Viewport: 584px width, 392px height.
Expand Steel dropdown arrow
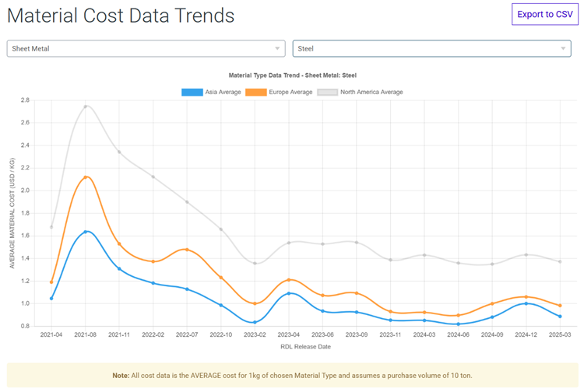(564, 48)
